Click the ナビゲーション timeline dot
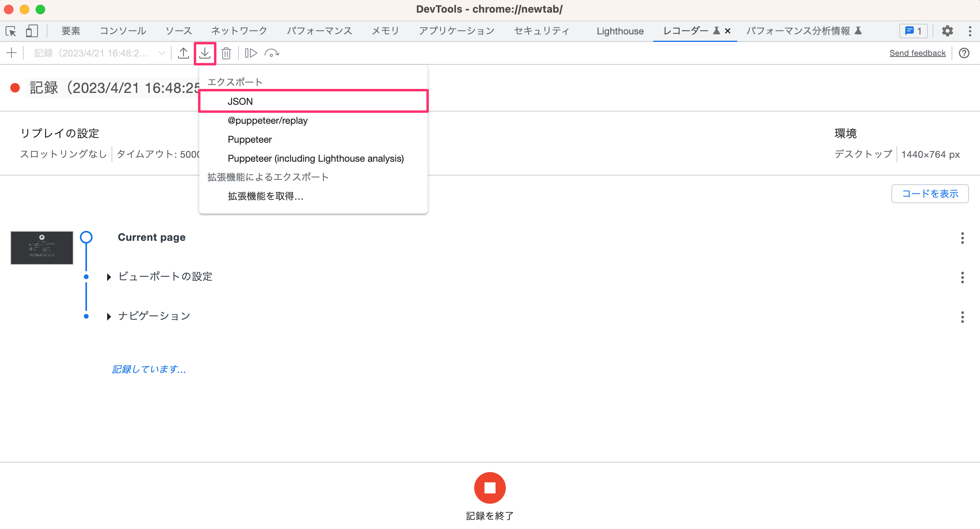 click(86, 316)
